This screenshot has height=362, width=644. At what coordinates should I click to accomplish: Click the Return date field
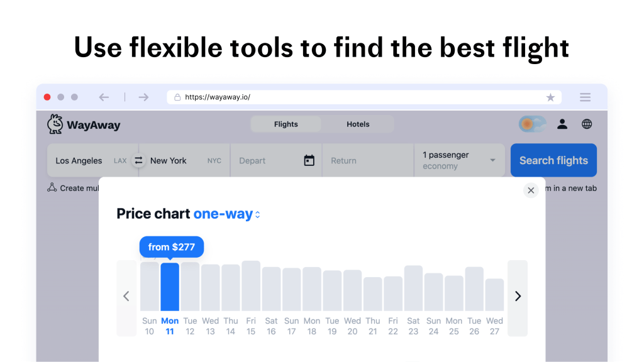(368, 161)
